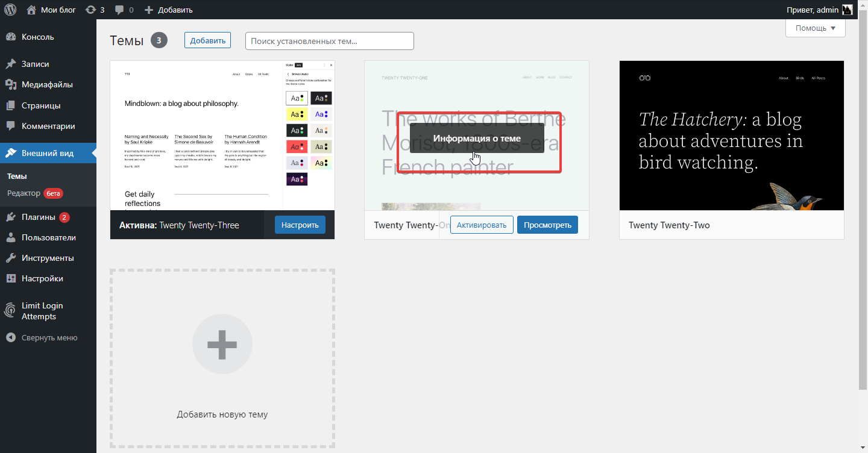
Task: Click Просмотреть for Twenty Twenty-One
Action: [547, 225]
